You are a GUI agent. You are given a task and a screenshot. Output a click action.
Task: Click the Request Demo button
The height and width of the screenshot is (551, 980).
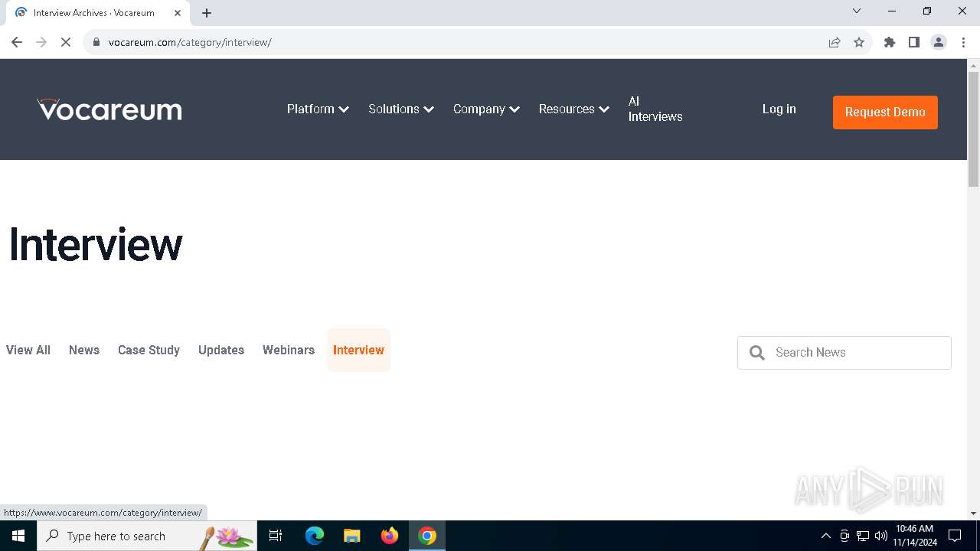tap(885, 112)
